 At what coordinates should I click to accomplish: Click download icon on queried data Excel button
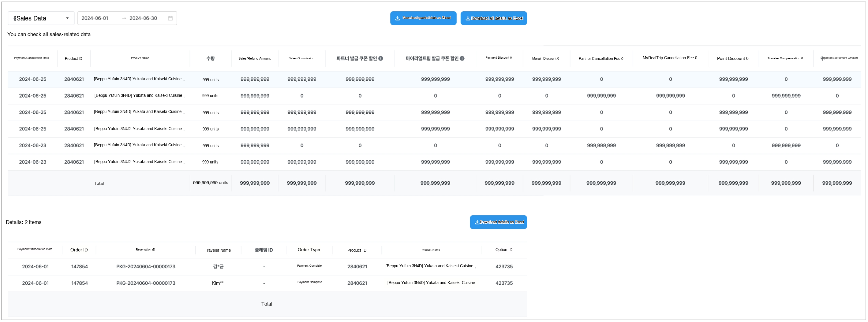397,18
